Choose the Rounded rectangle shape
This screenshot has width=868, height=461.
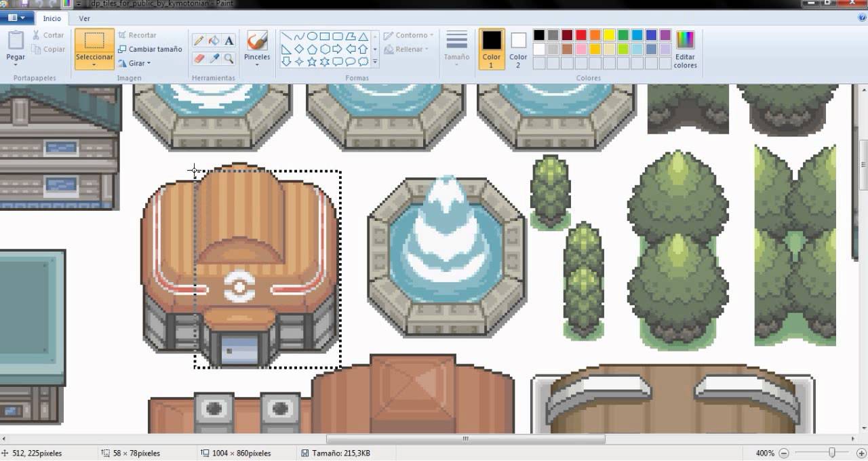[338, 37]
